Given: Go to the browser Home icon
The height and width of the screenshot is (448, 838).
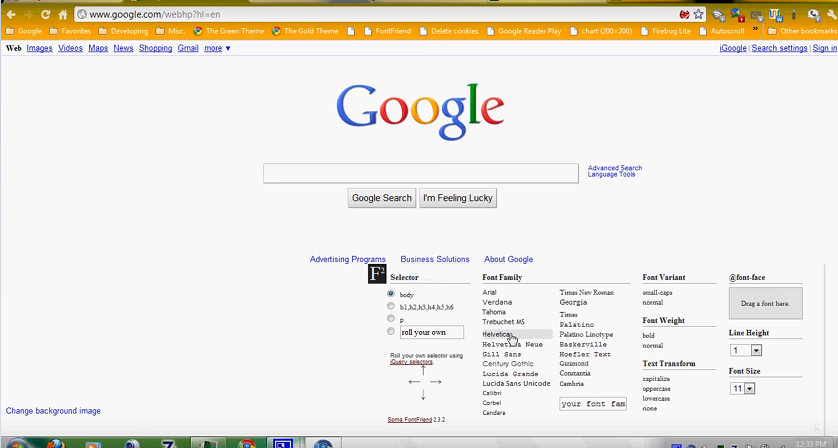Looking at the screenshot, I should (63, 14).
